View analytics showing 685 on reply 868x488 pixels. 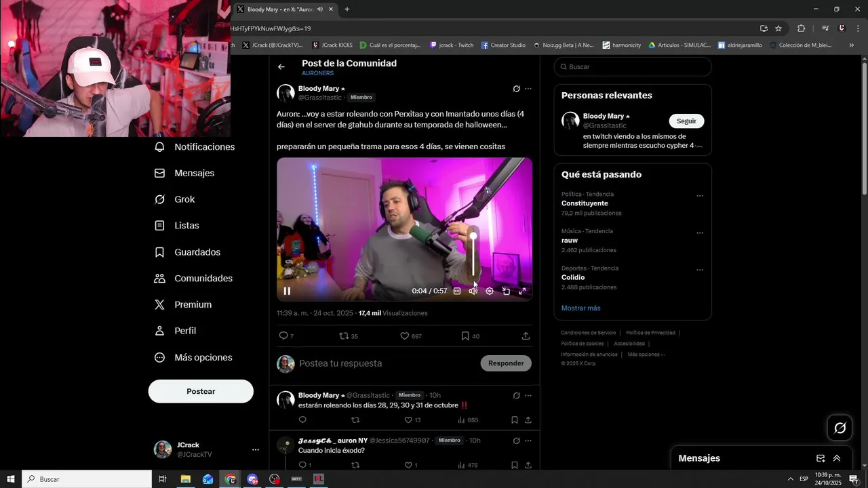click(468, 420)
